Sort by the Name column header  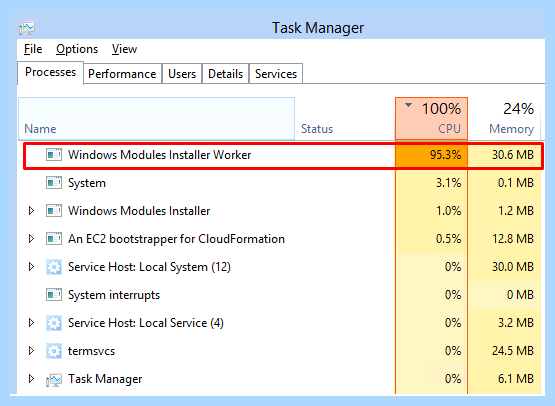(x=156, y=119)
